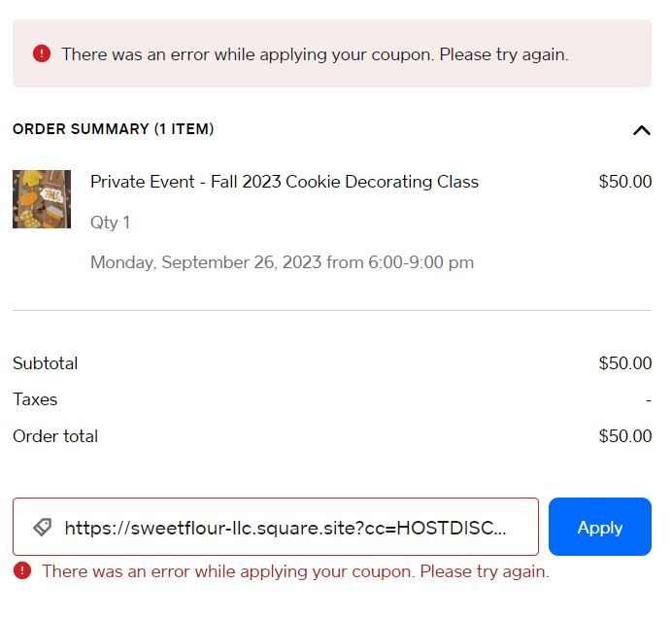Focus the coupon code input field
672x619 pixels.
click(291, 527)
